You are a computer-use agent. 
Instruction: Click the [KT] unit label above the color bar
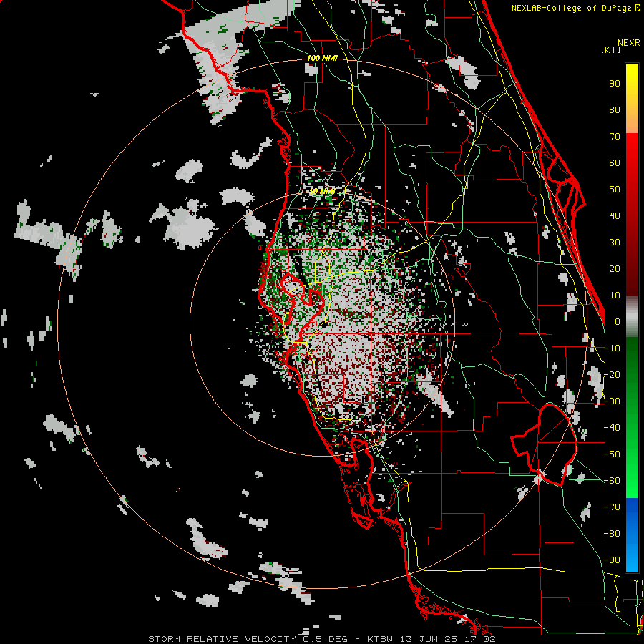(x=611, y=49)
